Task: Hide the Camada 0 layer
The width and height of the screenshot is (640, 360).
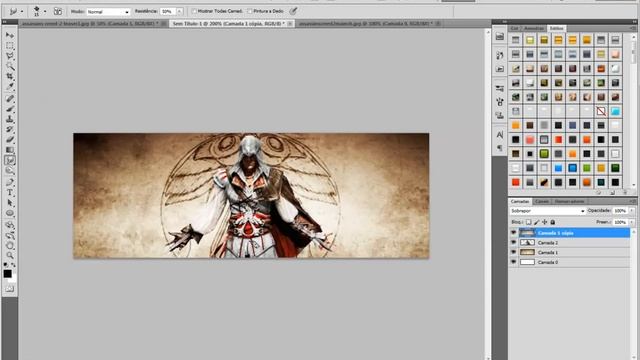Action: pos(513,262)
